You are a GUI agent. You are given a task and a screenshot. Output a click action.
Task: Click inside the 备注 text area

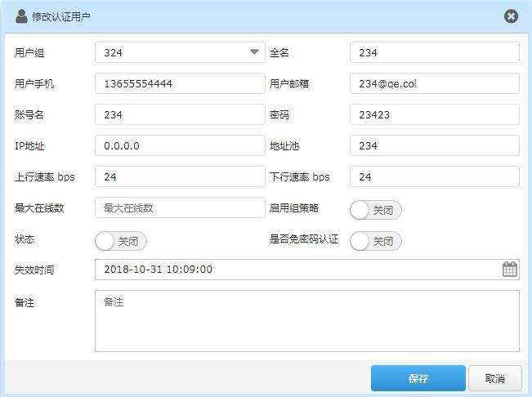307,321
